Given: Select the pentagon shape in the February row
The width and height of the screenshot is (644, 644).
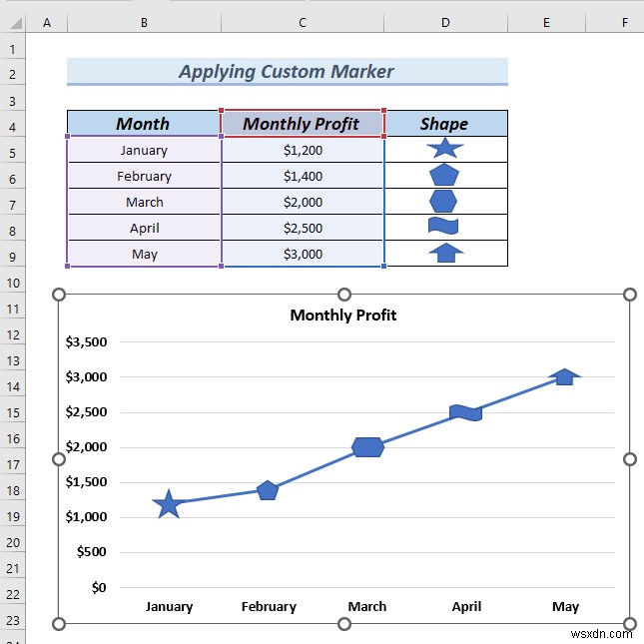Looking at the screenshot, I should tap(444, 175).
